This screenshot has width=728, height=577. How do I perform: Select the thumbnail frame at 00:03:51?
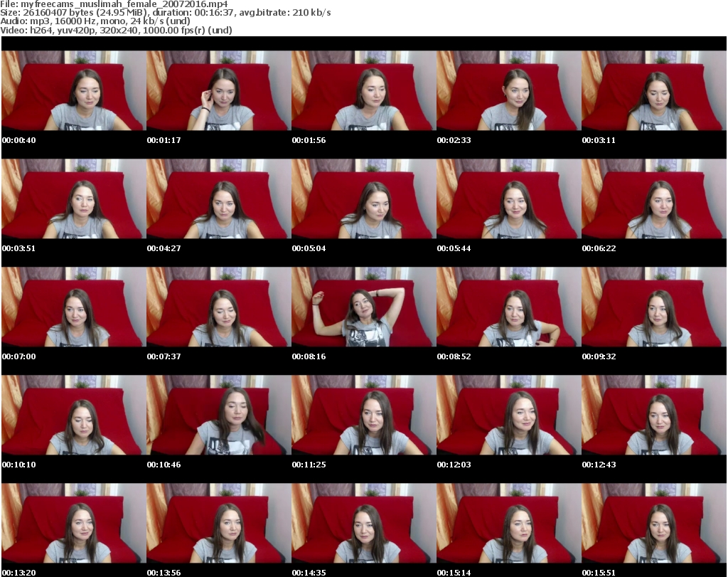pyautogui.click(x=73, y=198)
